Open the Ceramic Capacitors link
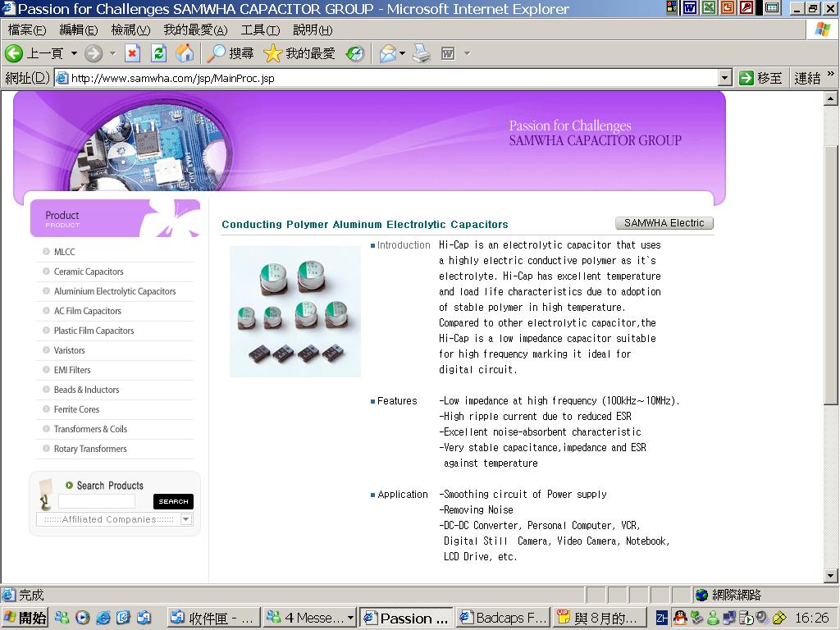Viewport: 840px width, 630px height. tap(89, 272)
